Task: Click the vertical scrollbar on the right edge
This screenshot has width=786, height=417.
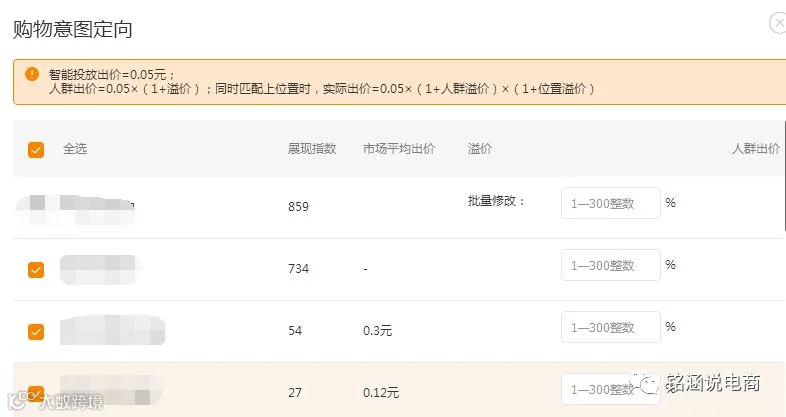Action: coord(784,175)
